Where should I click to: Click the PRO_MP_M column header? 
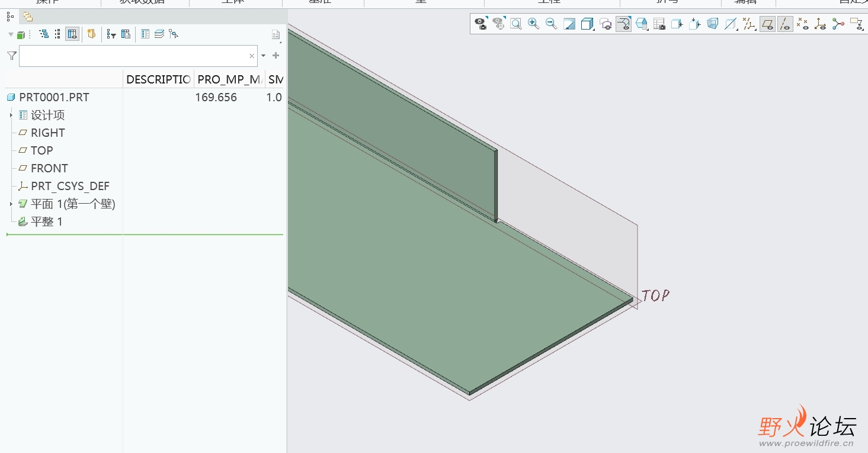click(229, 79)
